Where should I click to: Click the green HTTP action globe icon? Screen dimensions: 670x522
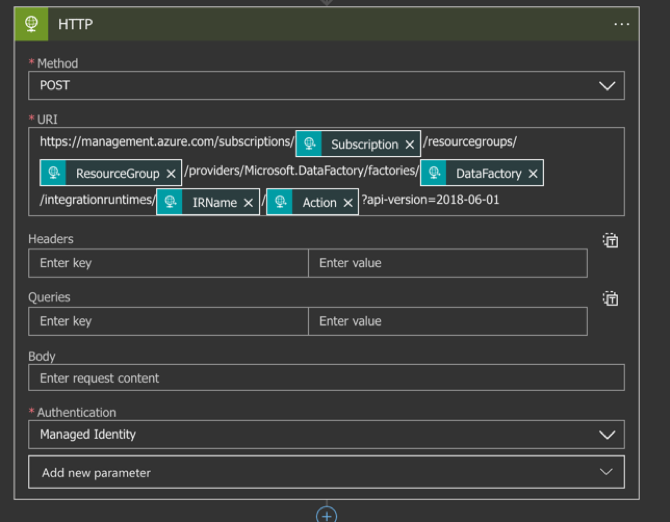31,24
